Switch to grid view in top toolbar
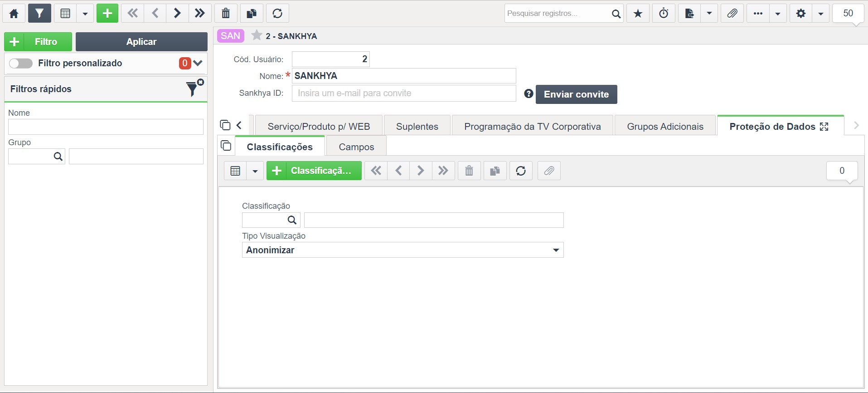The height and width of the screenshot is (393, 868). point(65,13)
